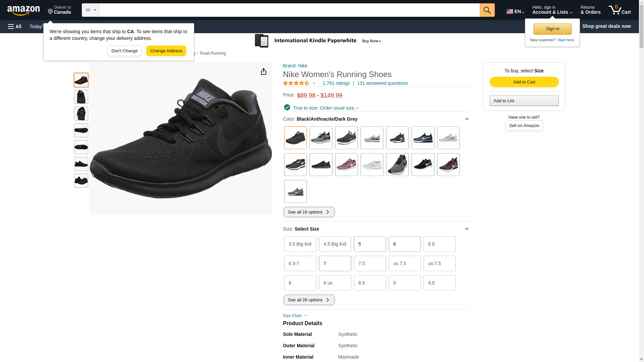The width and height of the screenshot is (644, 362).
Task: Select size 6
Action: pyautogui.click(x=405, y=244)
